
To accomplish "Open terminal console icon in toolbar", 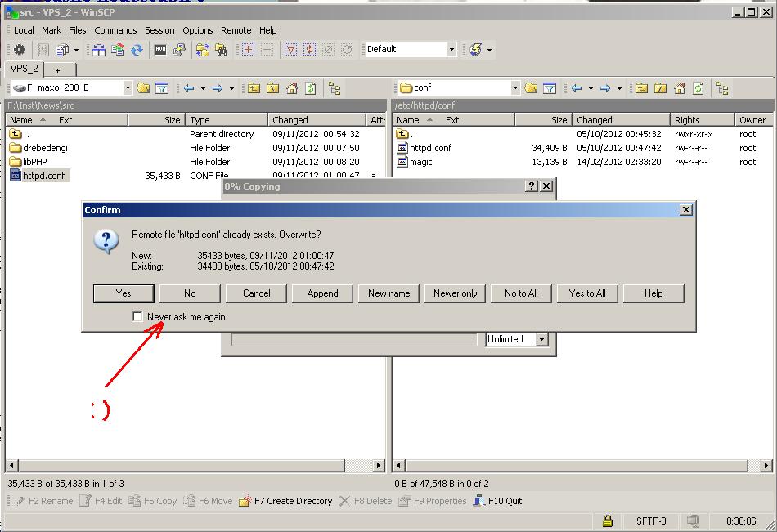I will (160, 50).
